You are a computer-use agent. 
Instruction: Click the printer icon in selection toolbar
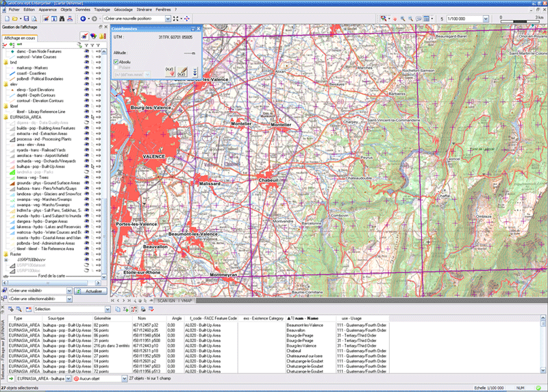143,309
